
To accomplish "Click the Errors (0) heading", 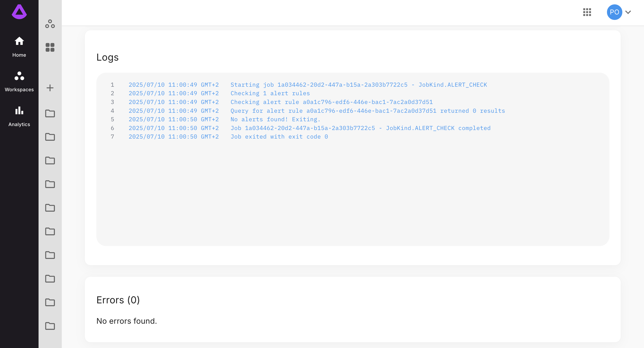I will click(118, 300).
